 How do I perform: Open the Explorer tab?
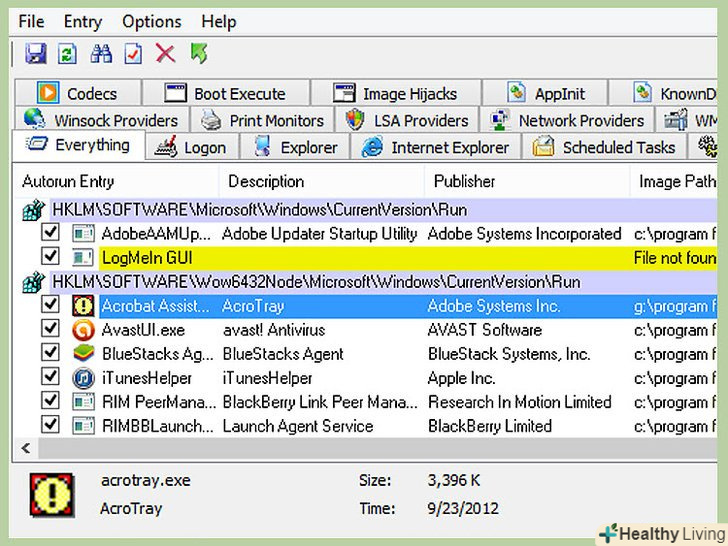[295, 147]
